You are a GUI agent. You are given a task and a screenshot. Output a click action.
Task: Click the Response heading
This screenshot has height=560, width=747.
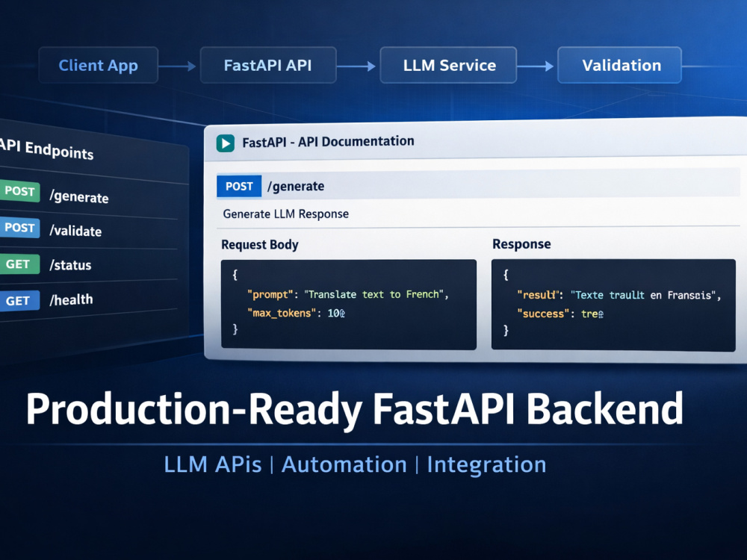pyautogui.click(x=521, y=244)
